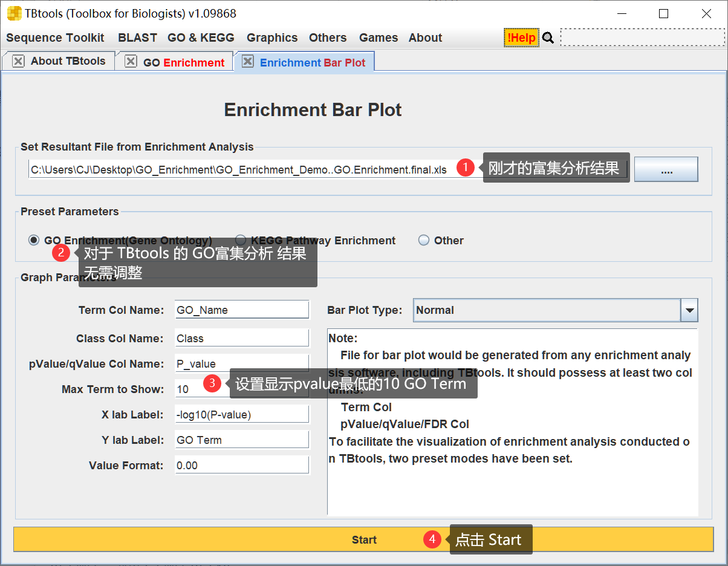Close the Enrichment Bar Plot tab with its X icon
The width and height of the screenshot is (728, 566).
(x=247, y=62)
